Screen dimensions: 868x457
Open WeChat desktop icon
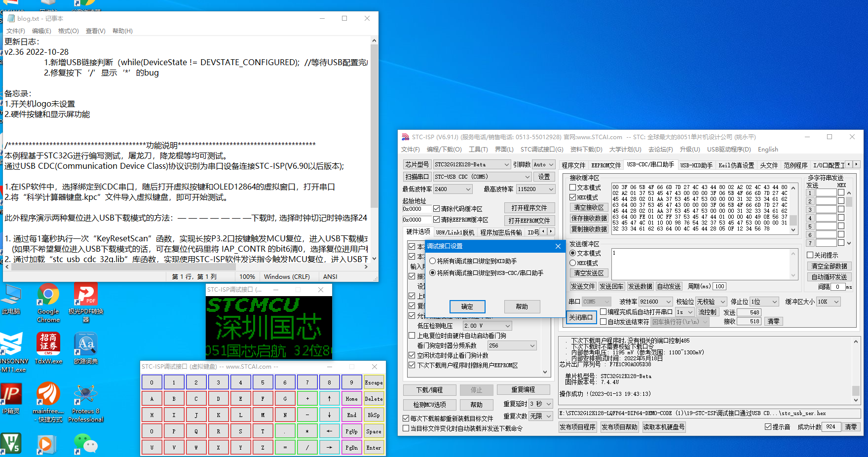pos(85,444)
